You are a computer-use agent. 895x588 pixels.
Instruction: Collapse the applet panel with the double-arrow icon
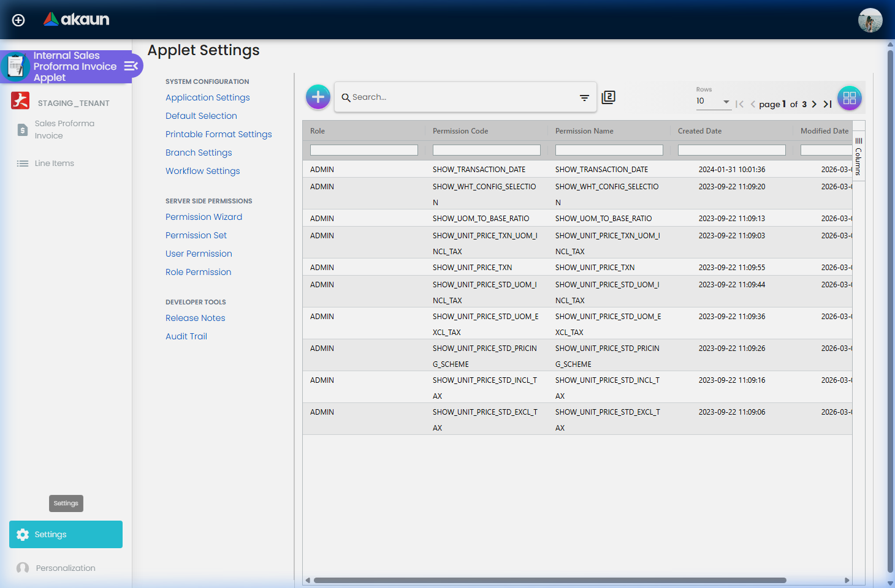(130, 66)
